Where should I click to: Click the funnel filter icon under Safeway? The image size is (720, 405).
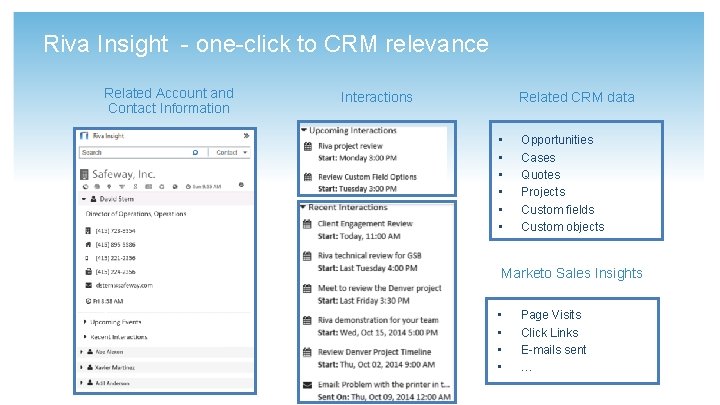click(x=122, y=186)
